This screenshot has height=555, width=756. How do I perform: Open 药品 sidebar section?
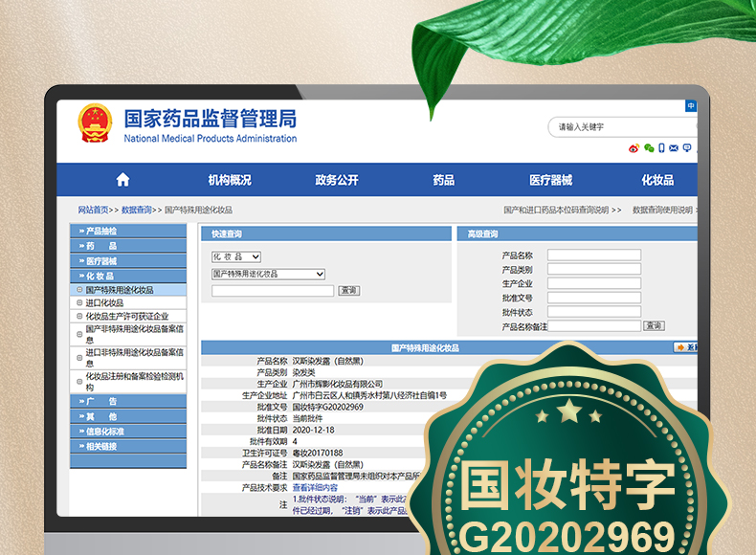(x=128, y=246)
